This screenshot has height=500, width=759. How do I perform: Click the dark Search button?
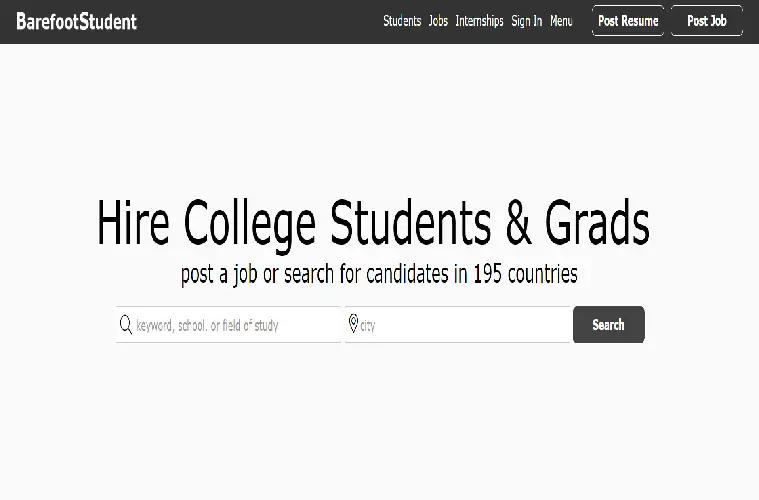608,324
